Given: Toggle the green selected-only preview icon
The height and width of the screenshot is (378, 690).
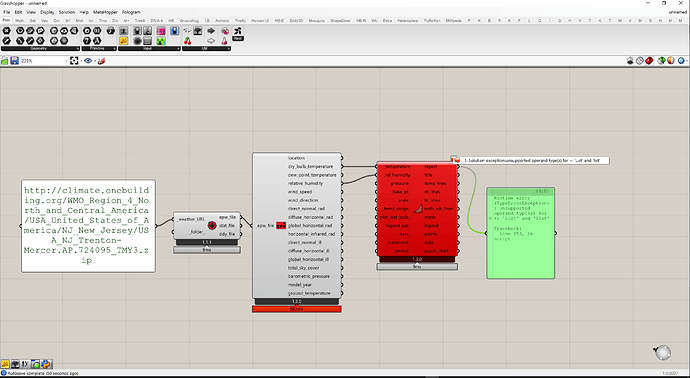Looking at the screenshot, I should point(661,61).
